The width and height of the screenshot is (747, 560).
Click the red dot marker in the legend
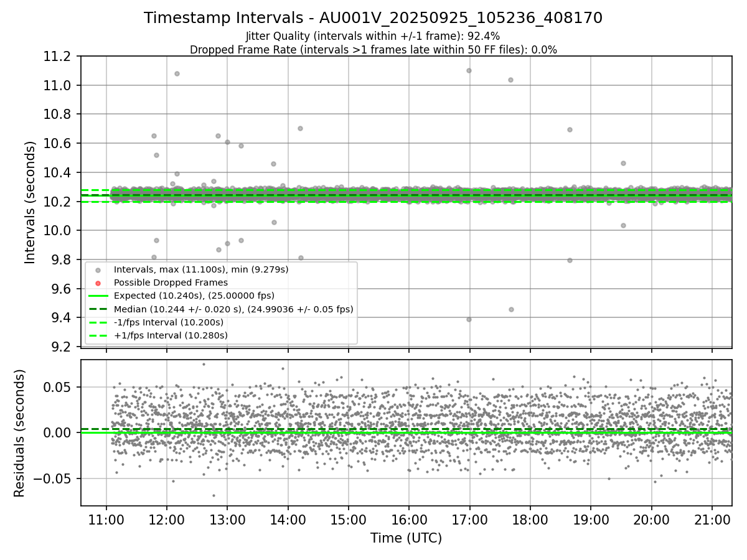98,283
